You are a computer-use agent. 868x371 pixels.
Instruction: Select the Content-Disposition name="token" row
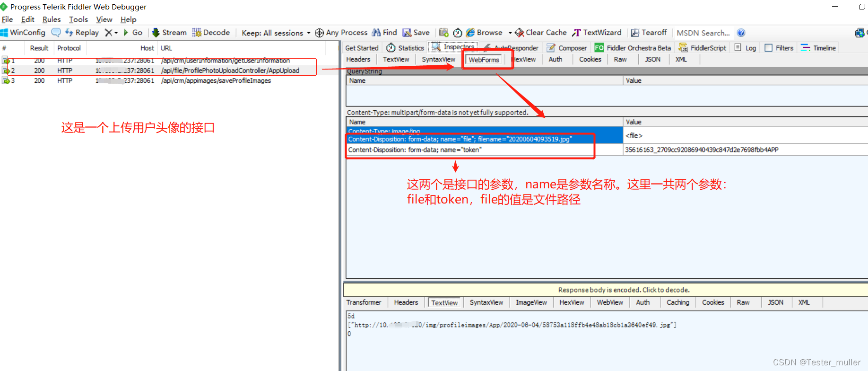coord(485,150)
